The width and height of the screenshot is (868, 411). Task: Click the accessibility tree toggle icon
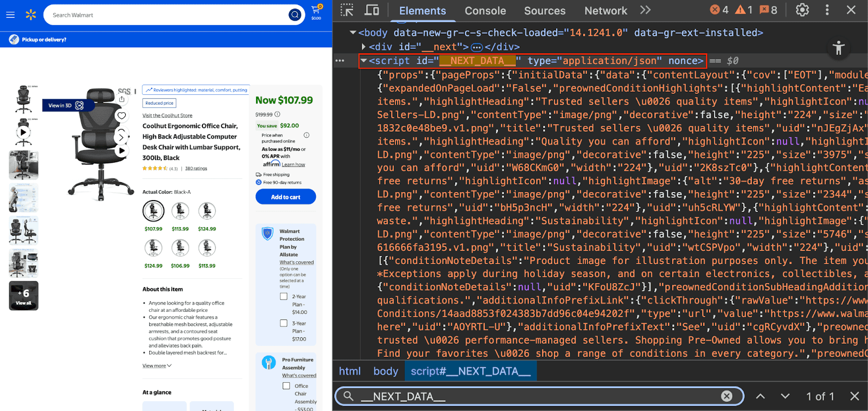coord(839,48)
